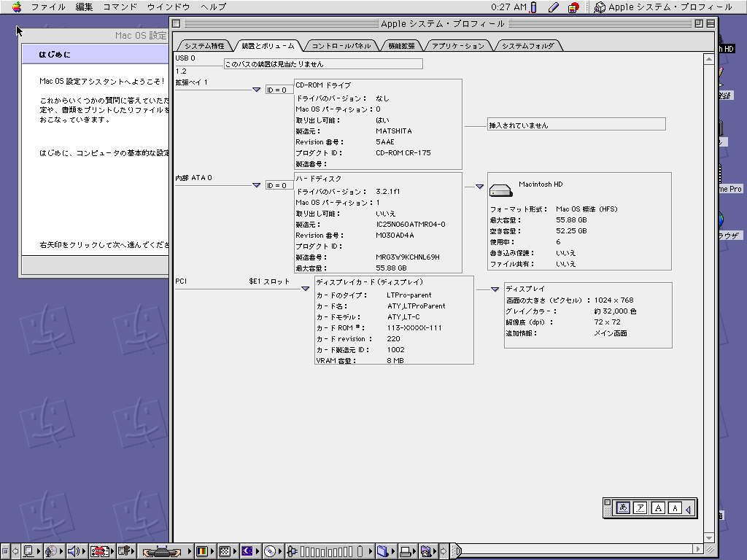Select katakana ア input mode

coord(640,508)
